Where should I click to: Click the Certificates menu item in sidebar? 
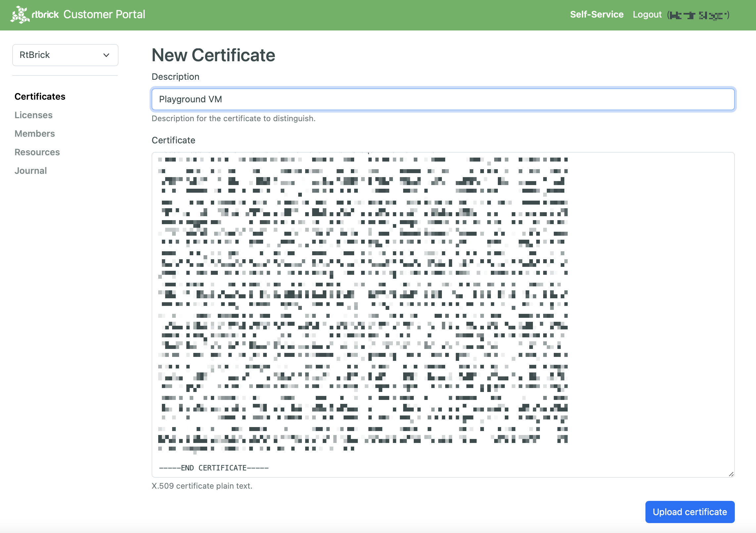(40, 96)
